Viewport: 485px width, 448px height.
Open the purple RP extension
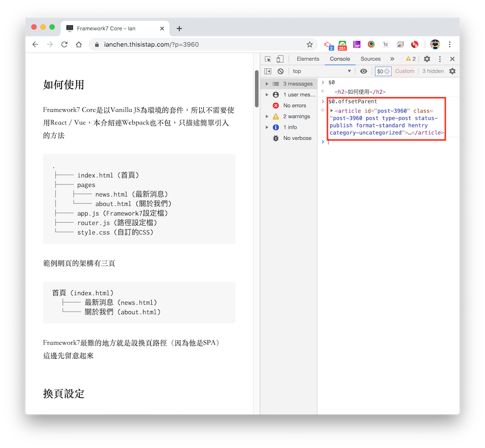[356, 45]
